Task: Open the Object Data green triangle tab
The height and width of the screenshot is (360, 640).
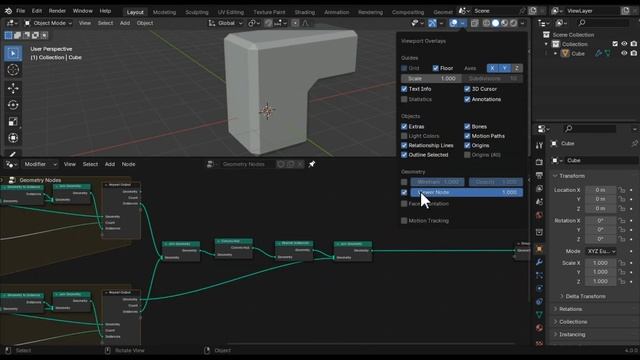Action: 539,315
